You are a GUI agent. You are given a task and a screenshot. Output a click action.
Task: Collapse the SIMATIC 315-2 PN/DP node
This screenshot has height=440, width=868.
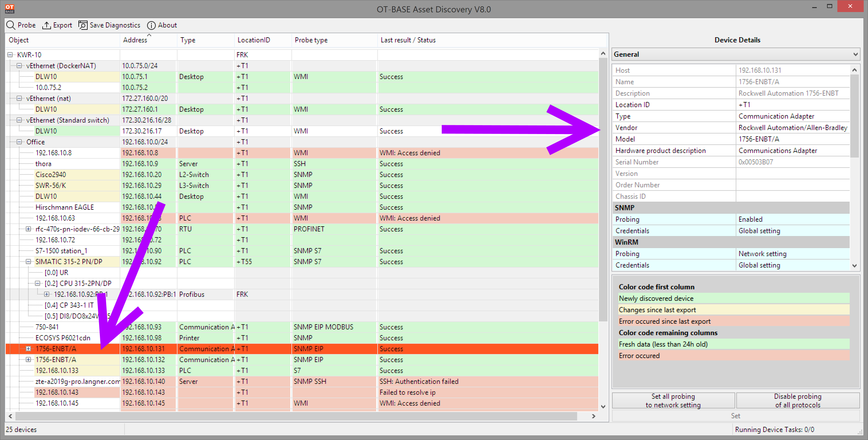[29, 262]
